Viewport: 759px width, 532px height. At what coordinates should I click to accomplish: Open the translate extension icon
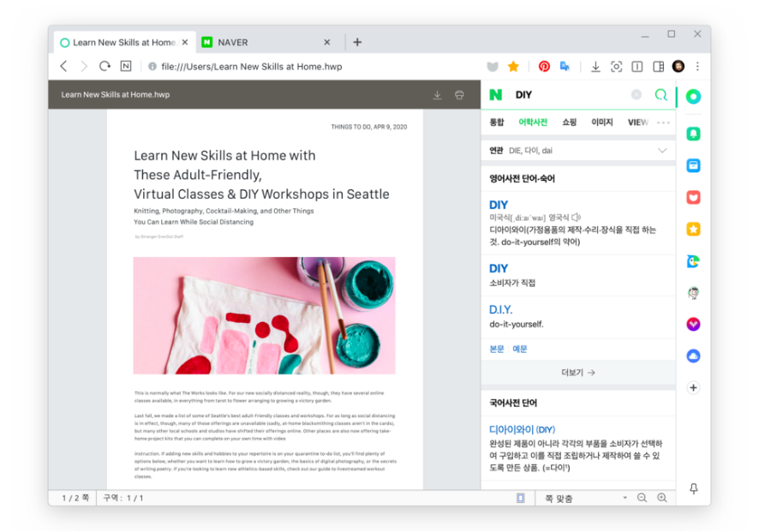point(565,66)
